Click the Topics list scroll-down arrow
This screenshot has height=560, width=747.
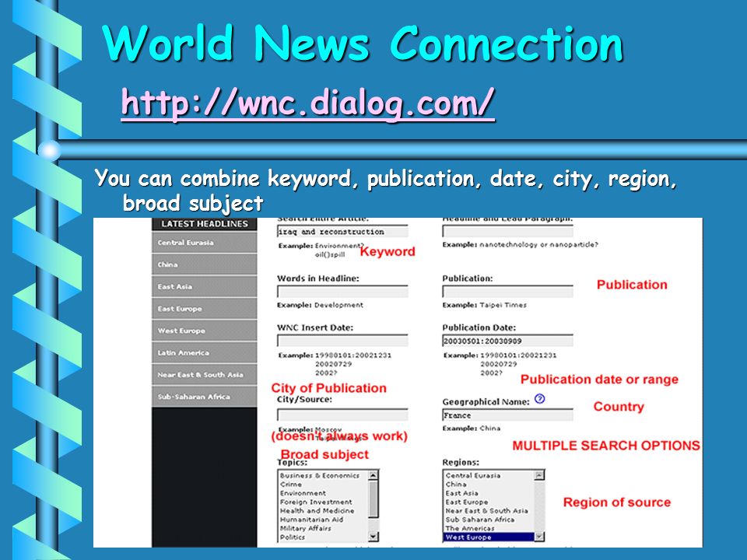click(373, 537)
